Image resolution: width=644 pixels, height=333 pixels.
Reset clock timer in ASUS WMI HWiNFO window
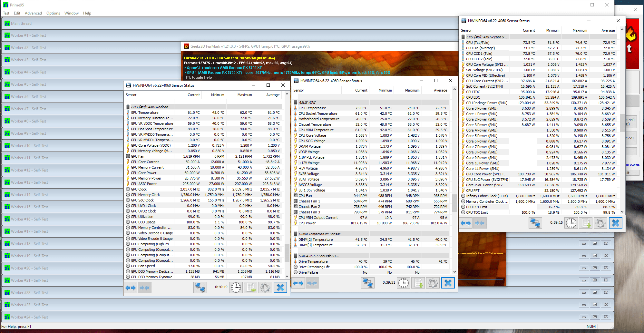[x=404, y=283]
